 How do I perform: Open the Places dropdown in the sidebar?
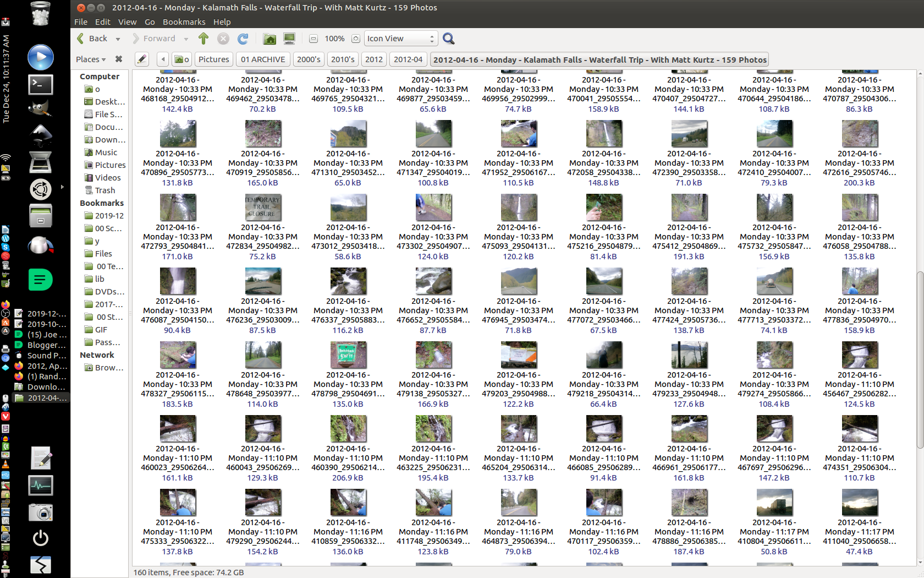[x=90, y=59]
